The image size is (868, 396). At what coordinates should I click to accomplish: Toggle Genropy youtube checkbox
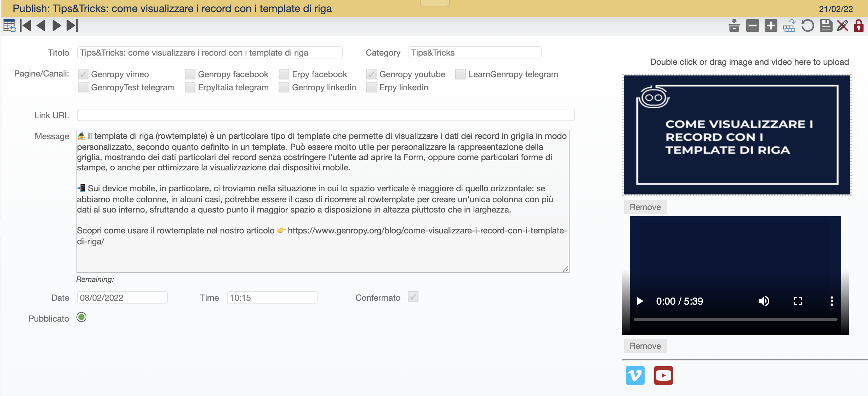coord(371,74)
